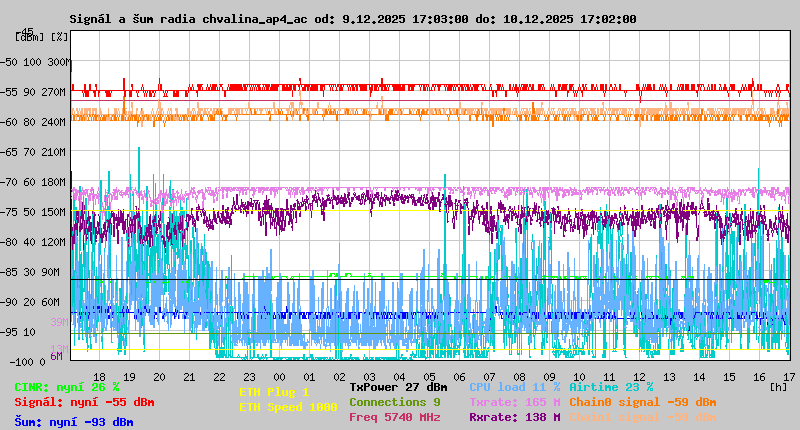
Task: Select the TxPower 27 dBm label
Action: 398,387
